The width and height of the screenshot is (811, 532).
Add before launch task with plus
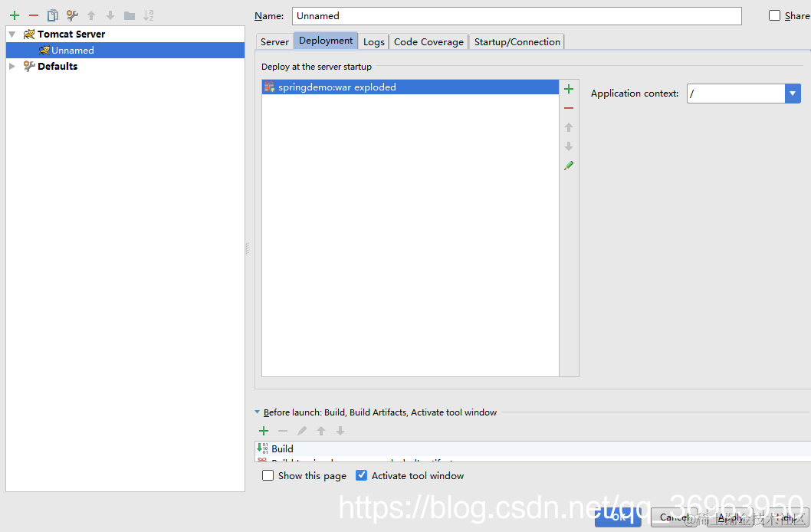tap(264, 431)
